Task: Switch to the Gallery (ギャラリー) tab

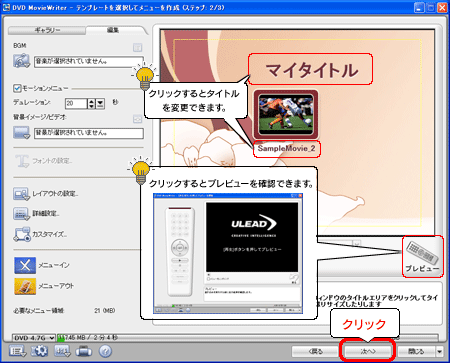Action: pos(47,30)
